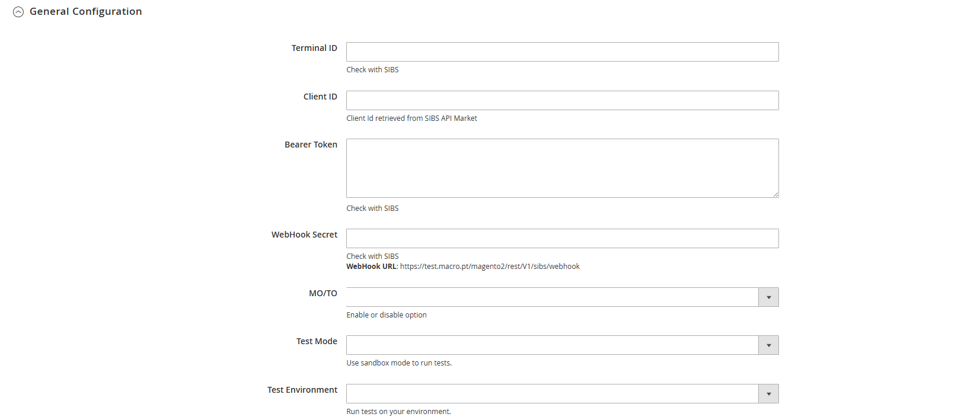The image size is (980, 420).
Task: Click the 'Use sandbox mode to run tests' hint
Action: click(x=399, y=363)
